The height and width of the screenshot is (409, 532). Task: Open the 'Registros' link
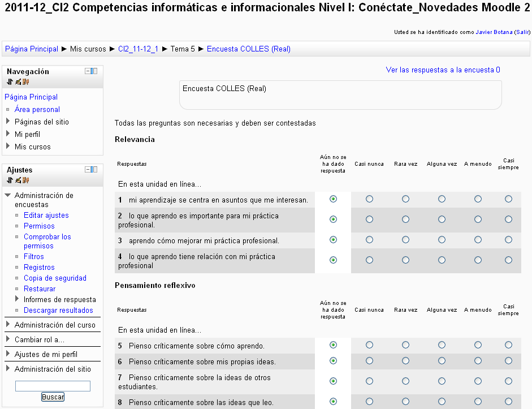pyautogui.click(x=39, y=268)
